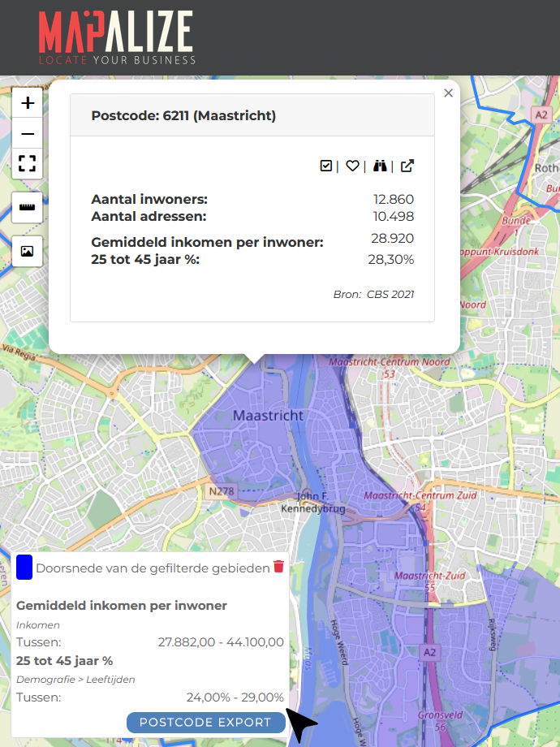Click the Mapalize logo
The width and height of the screenshot is (560, 747).
116,37
